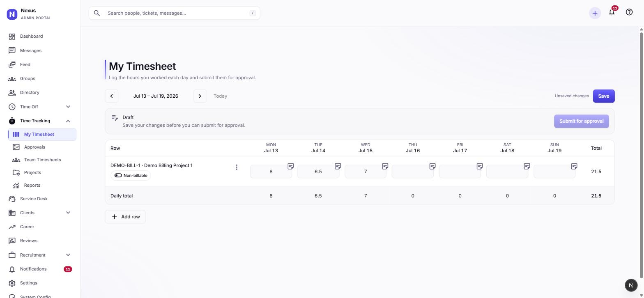Expand the Recruitment menu chevron
This screenshot has height=298, width=644.
tap(68, 255)
